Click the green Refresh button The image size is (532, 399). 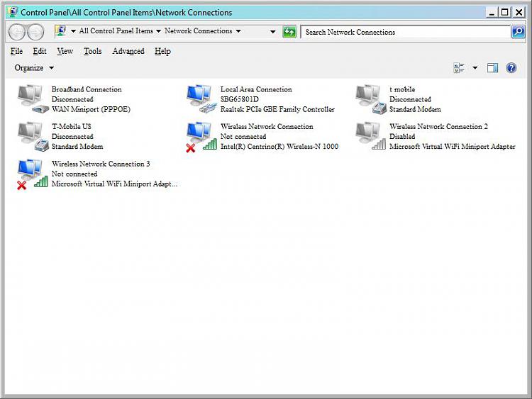[x=289, y=32]
